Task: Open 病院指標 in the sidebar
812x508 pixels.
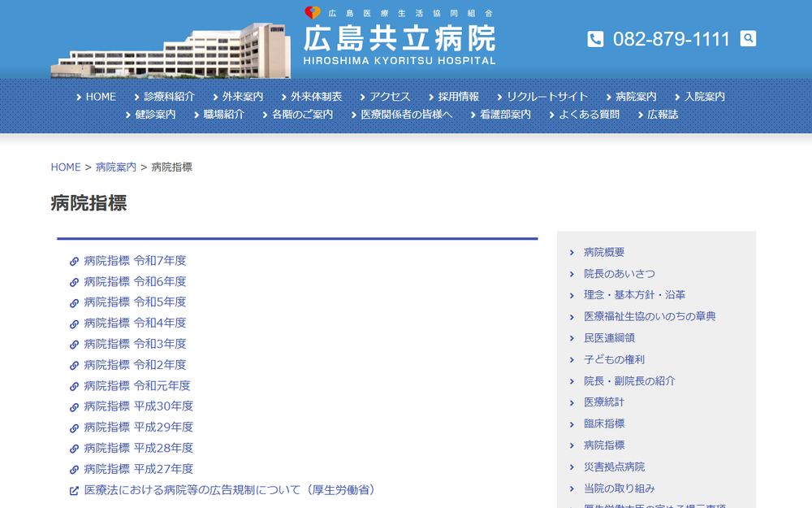Action: click(x=604, y=445)
